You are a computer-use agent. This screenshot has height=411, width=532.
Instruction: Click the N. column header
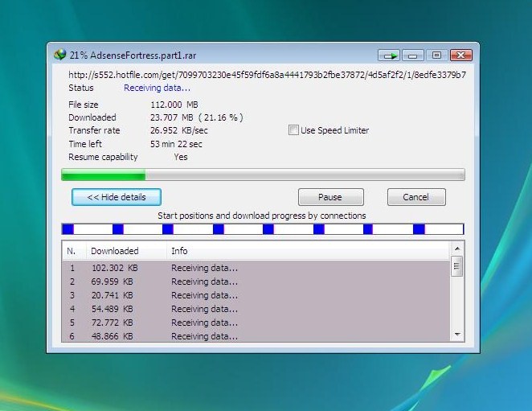(x=74, y=251)
